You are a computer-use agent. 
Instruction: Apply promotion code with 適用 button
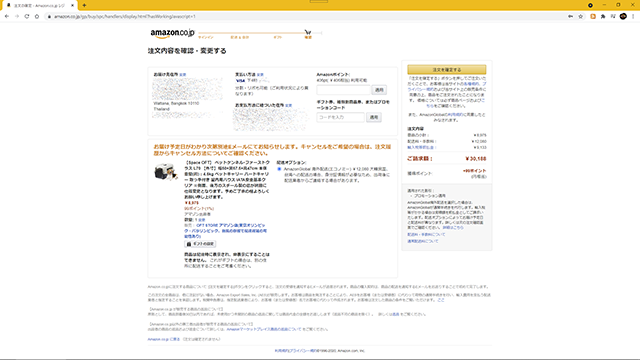[x=373, y=117]
